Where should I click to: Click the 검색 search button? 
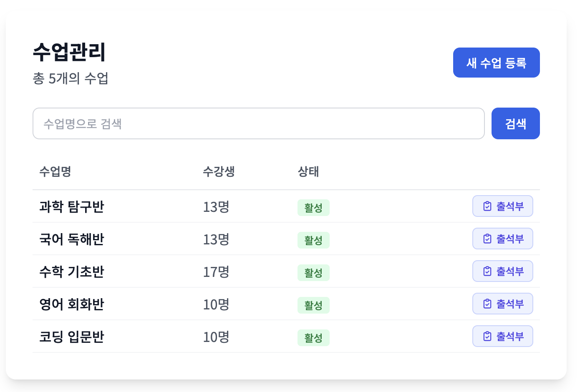pyautogui.click(x=515, y=123)
